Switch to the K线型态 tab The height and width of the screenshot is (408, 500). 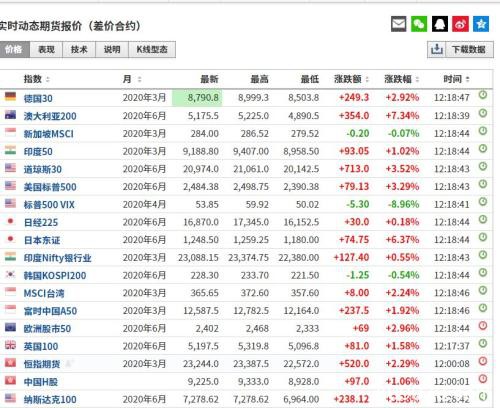point(152,50)
